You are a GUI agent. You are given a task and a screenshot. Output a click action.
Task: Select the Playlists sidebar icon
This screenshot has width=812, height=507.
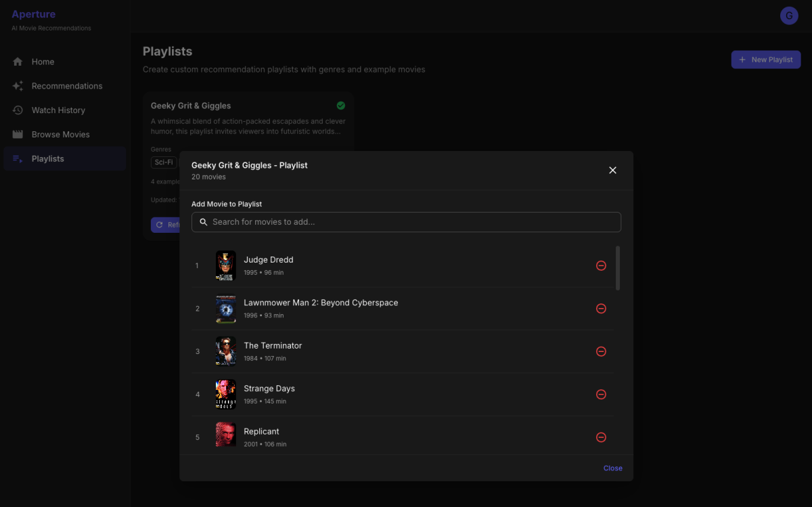pyautogui.click(x=18, y=158)
